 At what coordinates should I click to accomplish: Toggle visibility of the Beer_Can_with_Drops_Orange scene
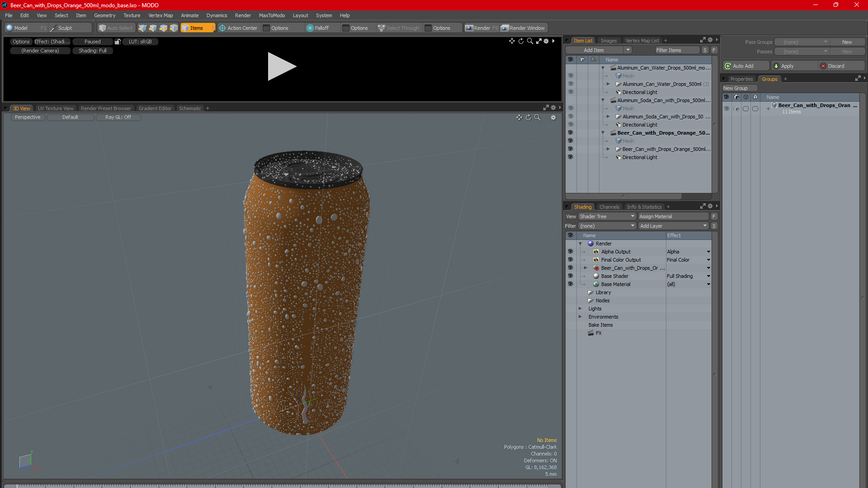(570, 133)
